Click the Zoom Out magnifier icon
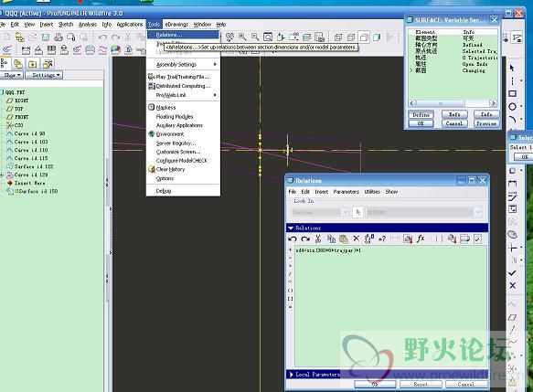The height and width of the screenshot is (392, 533). pyautogui.click(x=255, y=37)
